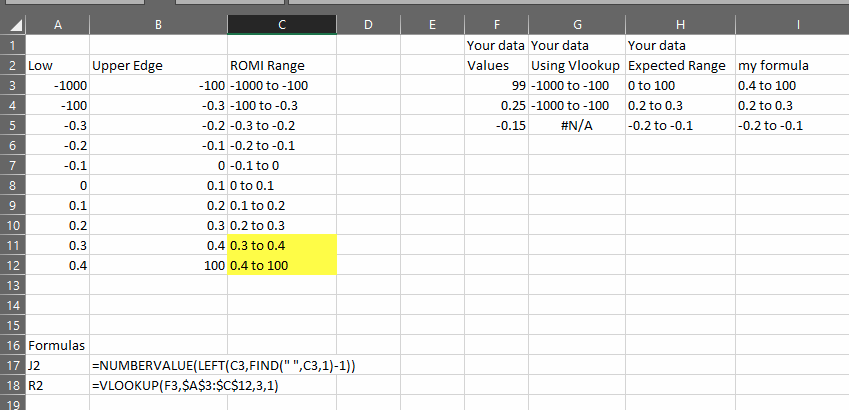Select row 19 header
849x410 pixels.
click(12, 404)
